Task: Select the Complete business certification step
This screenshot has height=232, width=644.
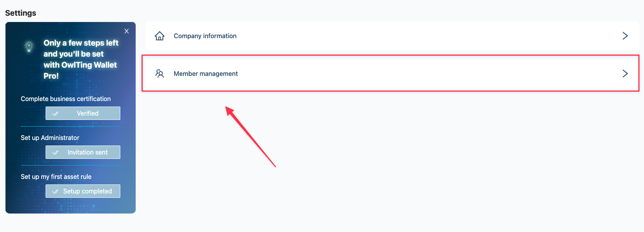Action: pyautogui.click(x=66, y=99)
